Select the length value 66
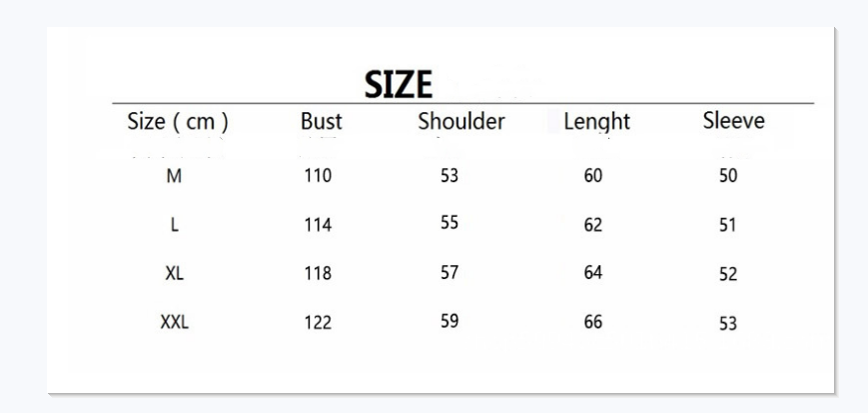Image resolution: width=868 pixels, height=413 pixels. 593,322
